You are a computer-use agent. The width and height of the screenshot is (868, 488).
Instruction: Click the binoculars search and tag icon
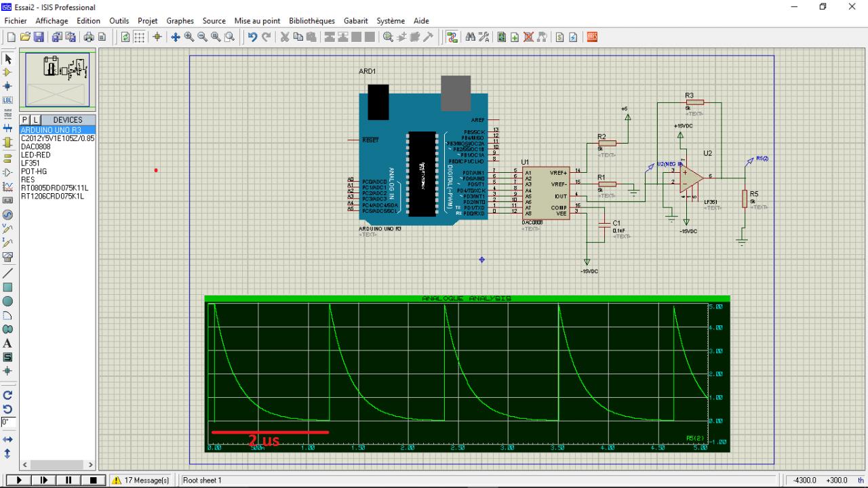[470, 37]
